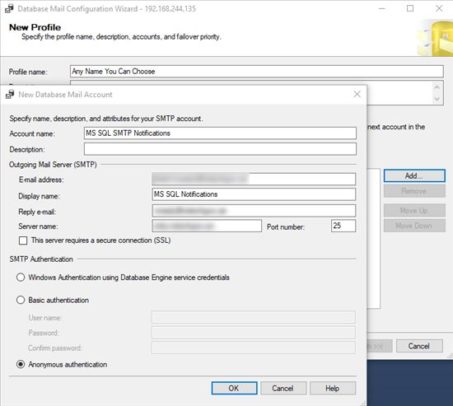Select Windows Authentication using Database Engine credentials

pyautogui.click(x=21, y=277)
